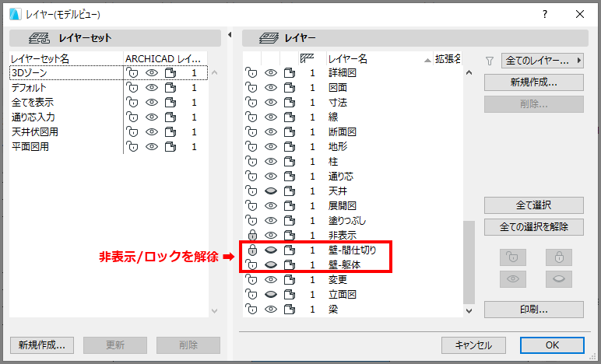Toggle lock icon for 図面 layer

point(251,88)
